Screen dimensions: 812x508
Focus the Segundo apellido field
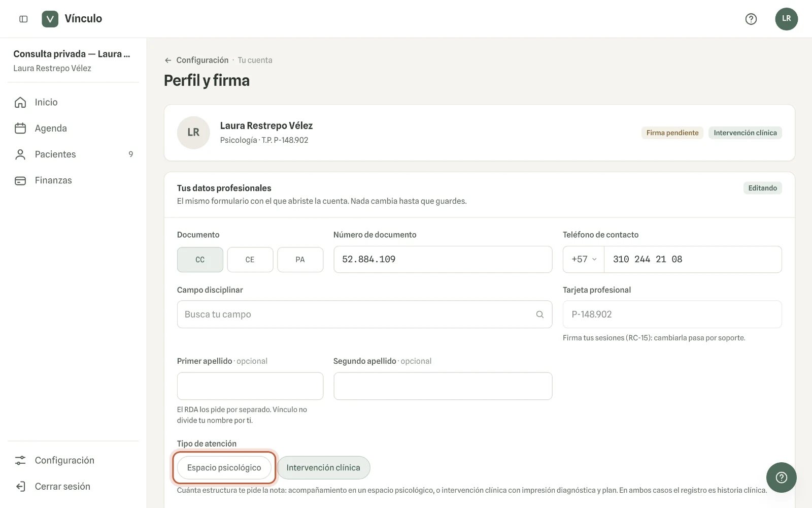(x=443, y=386)
